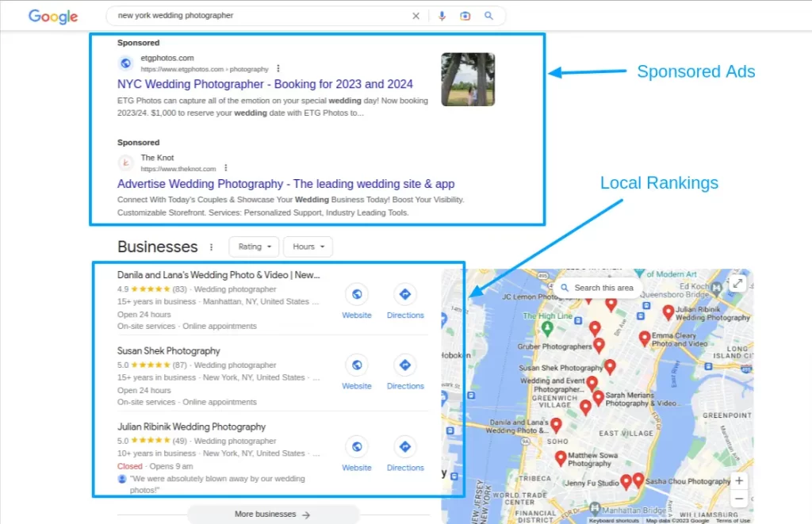812x524 pixels.
Task: Click Website globe icon for Susan Shek Photography
Action: click(357, 365)
